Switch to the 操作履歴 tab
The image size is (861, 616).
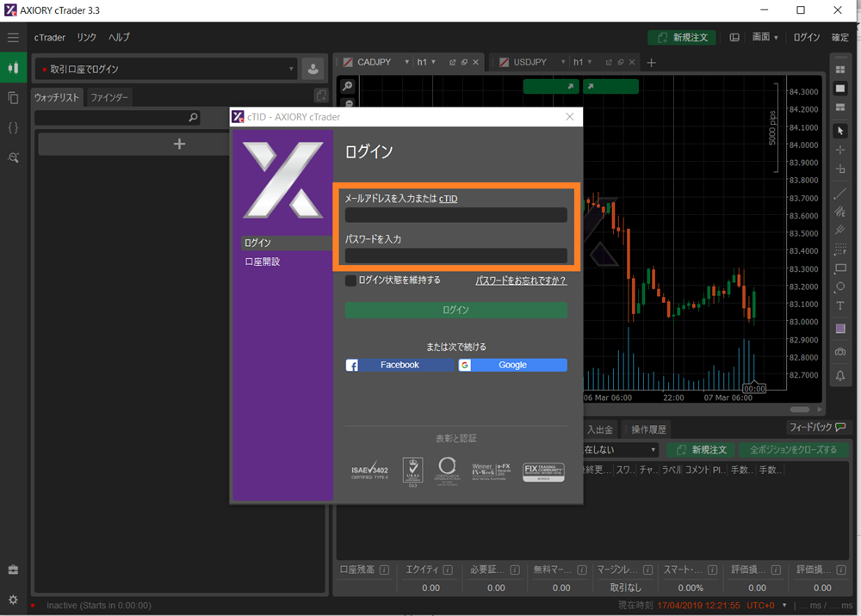coord(648,429)
